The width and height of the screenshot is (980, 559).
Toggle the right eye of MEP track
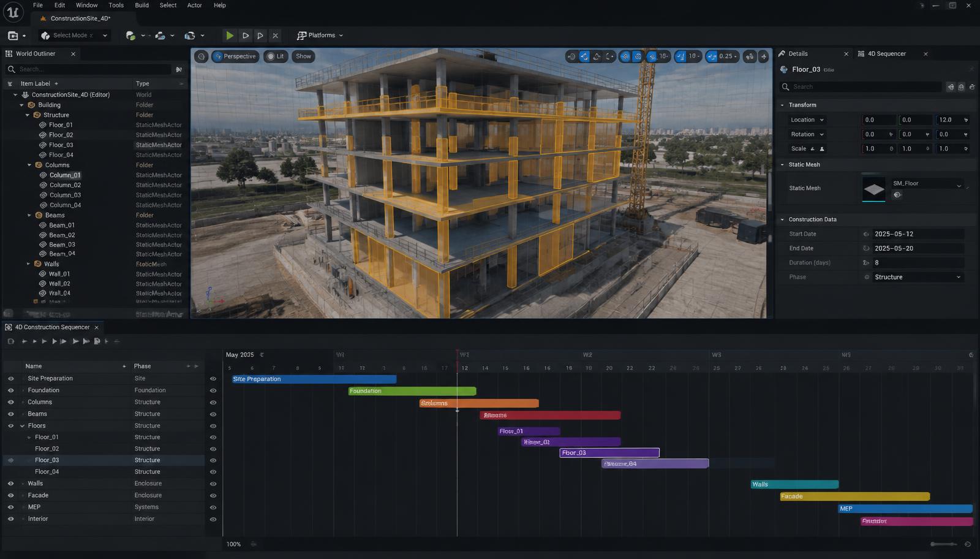pos(213,508)
